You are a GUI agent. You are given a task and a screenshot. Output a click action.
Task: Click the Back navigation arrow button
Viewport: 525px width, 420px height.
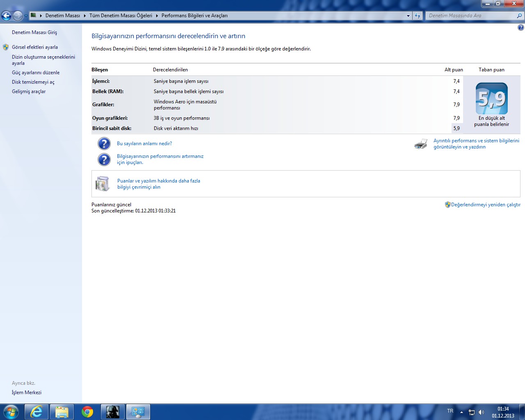tap(6, 16)
